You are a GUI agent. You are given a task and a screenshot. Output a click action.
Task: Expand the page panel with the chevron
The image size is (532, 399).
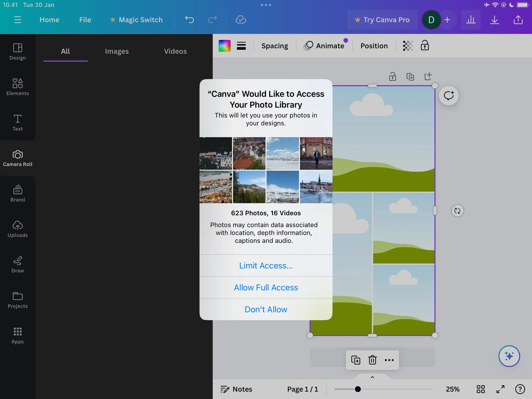point(372,377)
